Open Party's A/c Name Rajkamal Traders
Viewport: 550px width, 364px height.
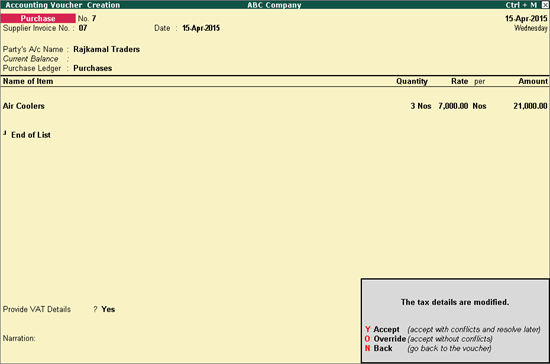point(106,49)
